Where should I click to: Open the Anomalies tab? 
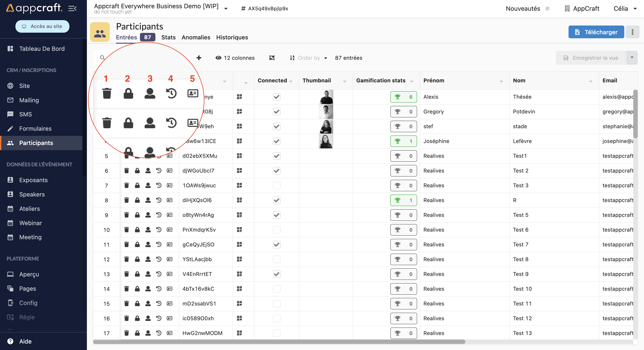(x=196, y=37)
